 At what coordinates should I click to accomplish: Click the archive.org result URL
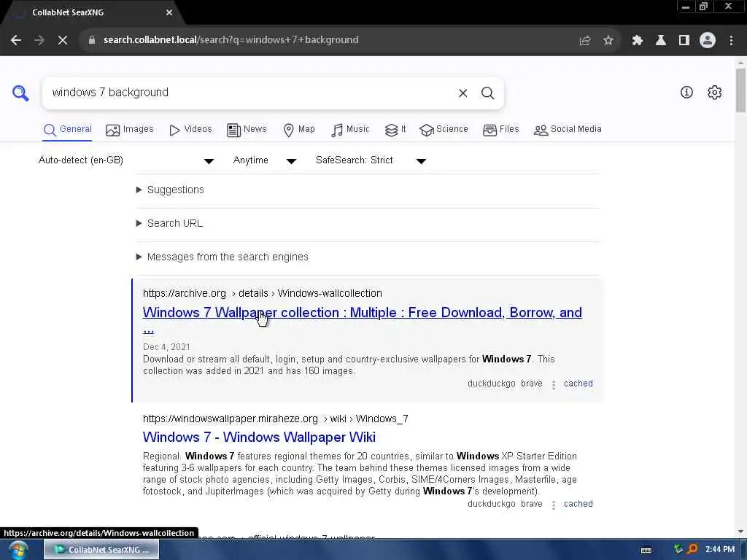263,294
